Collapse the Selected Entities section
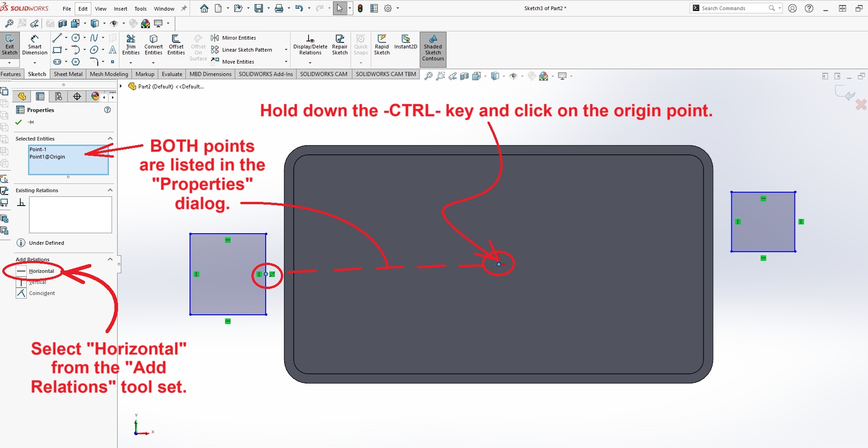 point(110,139)
